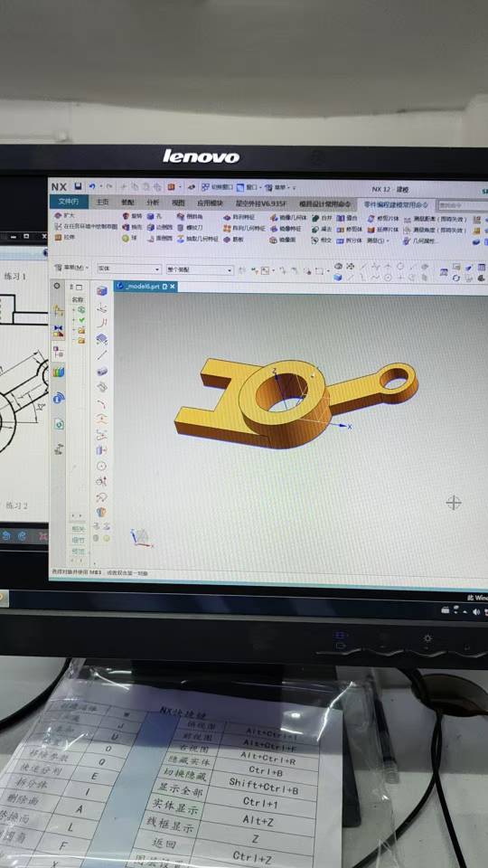Expand the 细节 panel in the navigator
The image size is (488, 868).
tap(78, 540)
